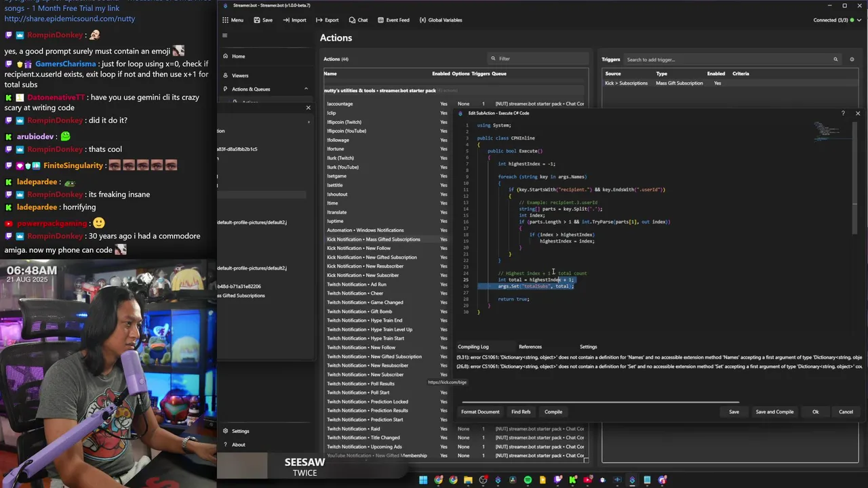
Task: Open Global Variables {x} icon
Action: click(x=422, y=20)
